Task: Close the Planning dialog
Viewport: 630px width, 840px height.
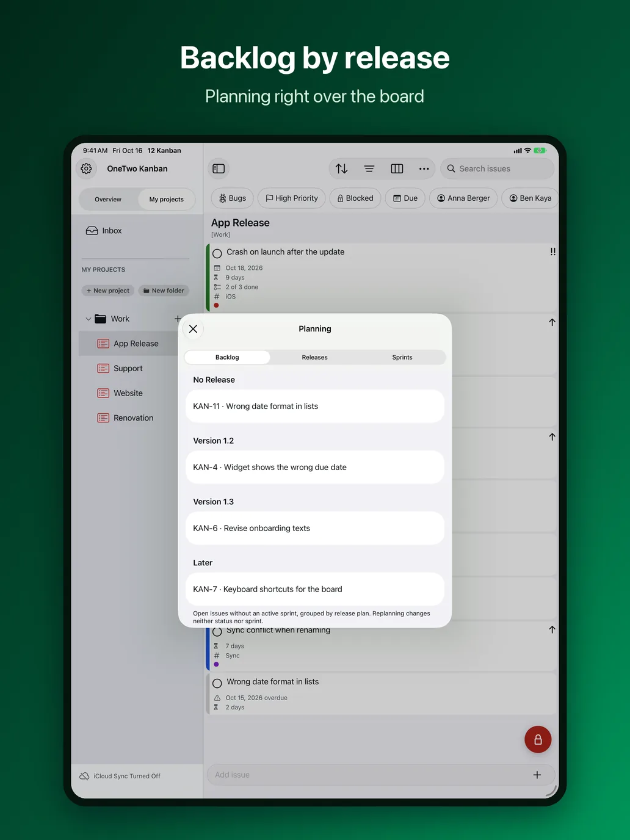Action: [x=193, y=329]
